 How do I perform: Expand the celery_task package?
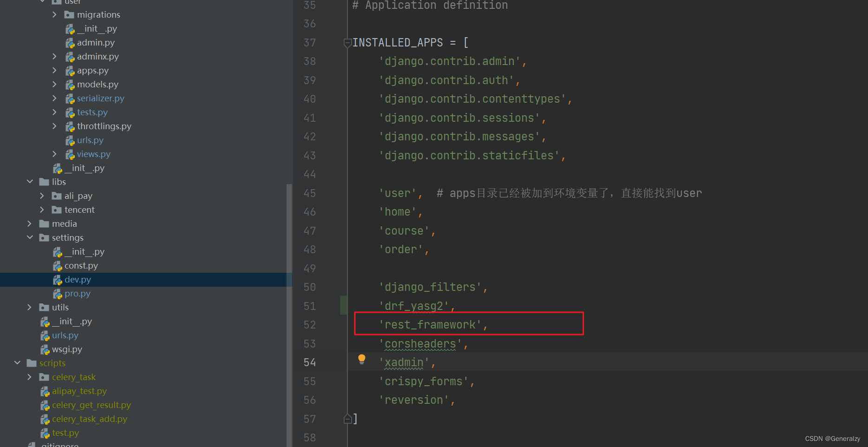[30, 377]
